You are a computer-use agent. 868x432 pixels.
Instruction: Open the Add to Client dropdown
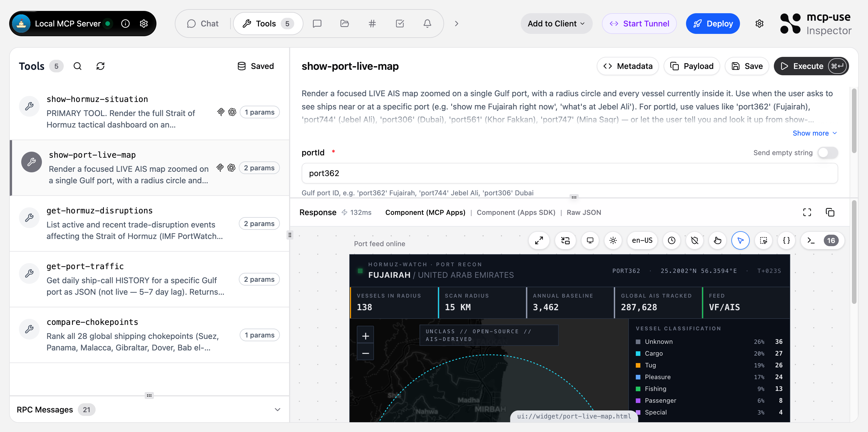click(556, 24)
